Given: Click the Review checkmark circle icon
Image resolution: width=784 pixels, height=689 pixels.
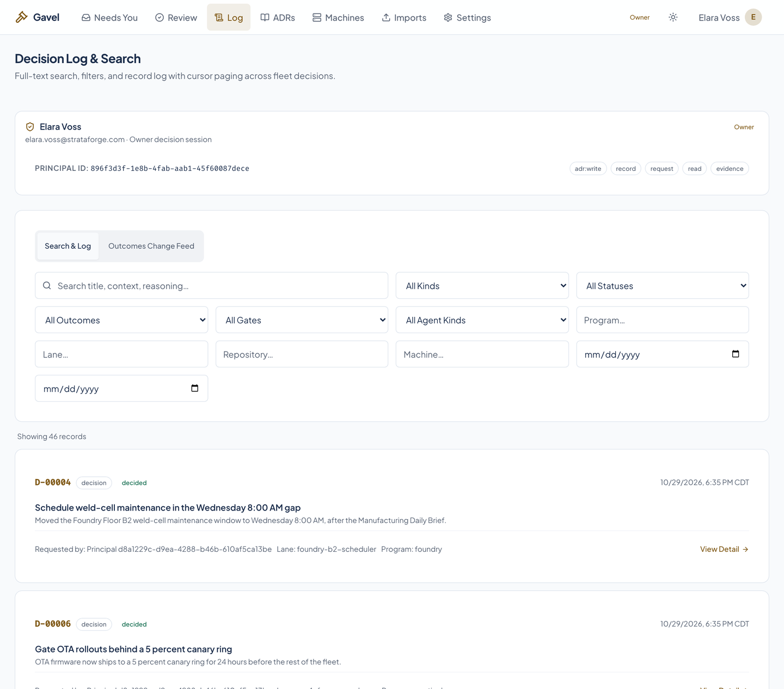Looking at the screenshot, I should (160, 17).
